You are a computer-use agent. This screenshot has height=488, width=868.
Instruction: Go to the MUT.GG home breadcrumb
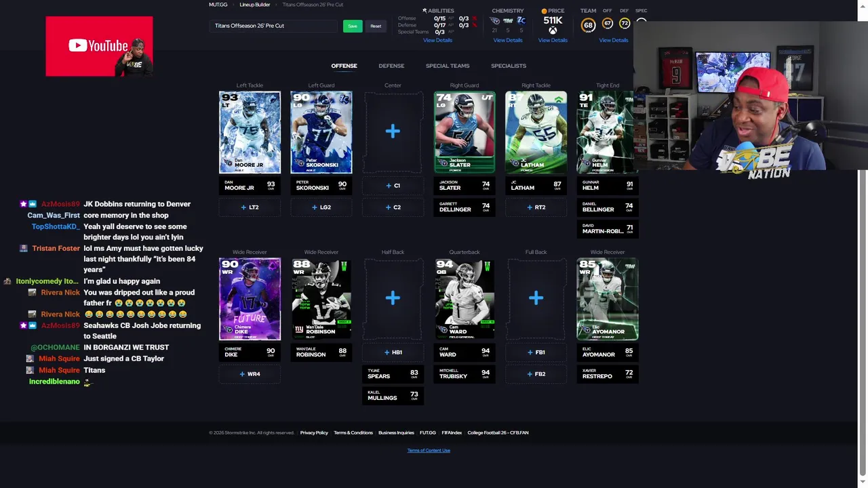218,5
